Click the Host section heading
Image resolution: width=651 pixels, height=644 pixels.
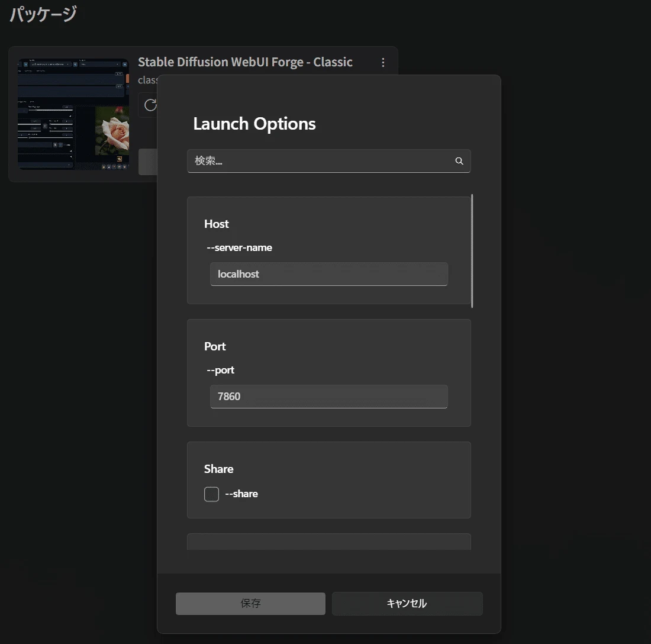pos(216,224)
